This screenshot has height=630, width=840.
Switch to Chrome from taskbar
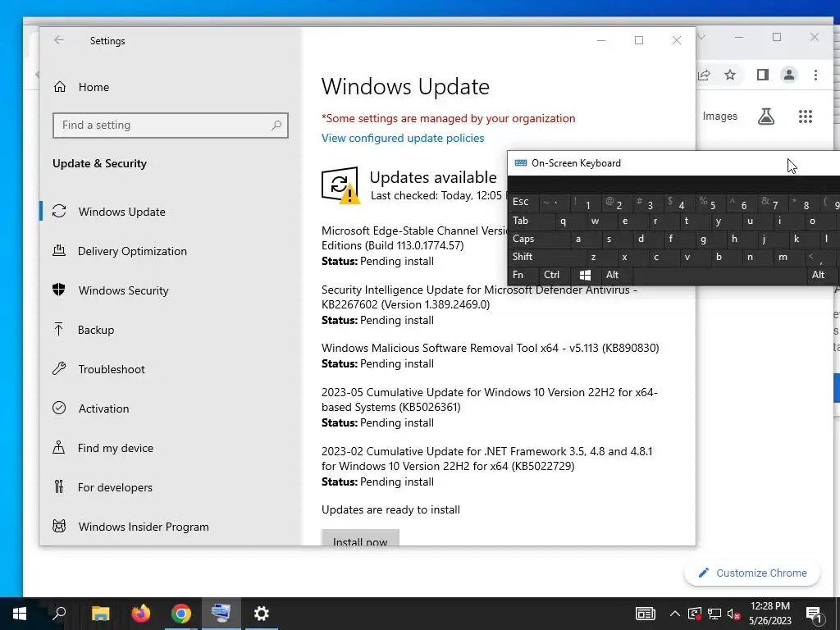[x=181, y=614]
